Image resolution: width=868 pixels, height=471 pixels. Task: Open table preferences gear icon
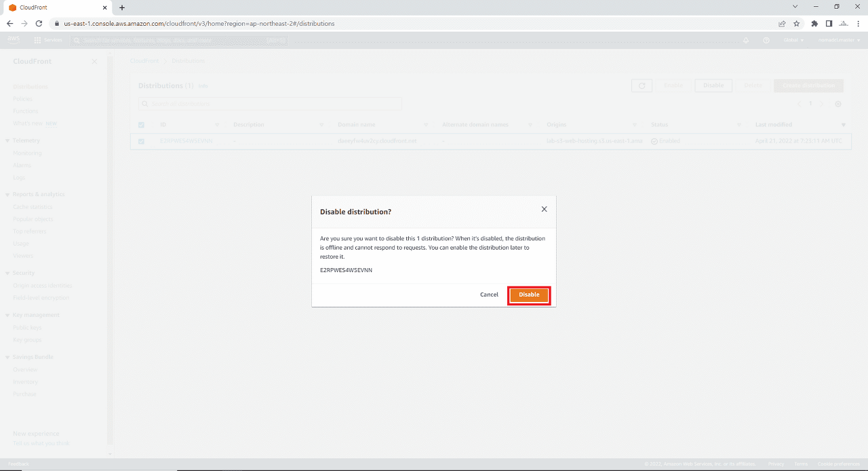(838, 104)
